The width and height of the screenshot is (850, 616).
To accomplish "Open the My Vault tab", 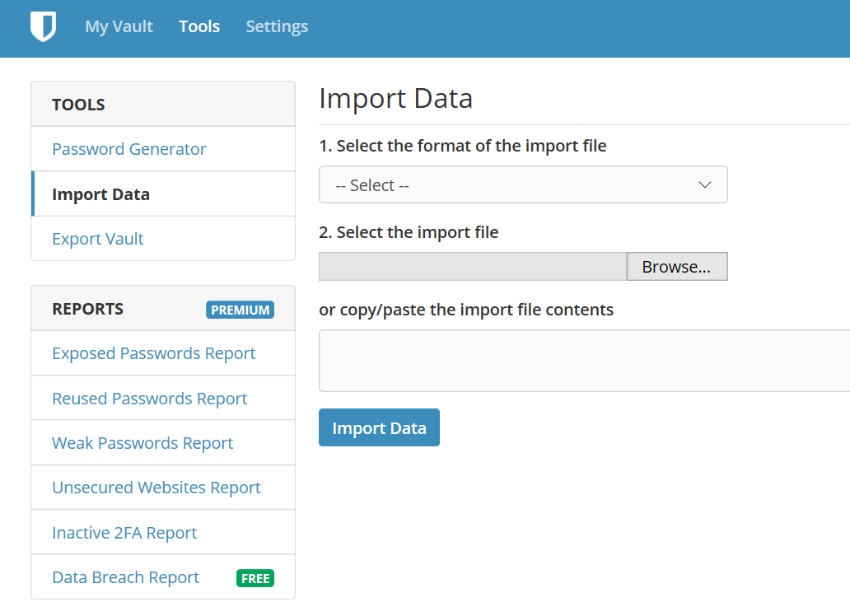I will 119,26.
